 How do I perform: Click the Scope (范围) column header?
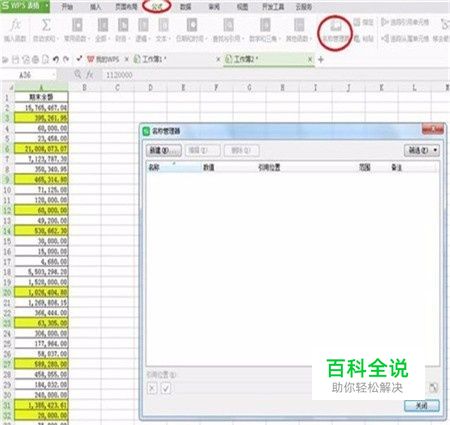(373, 167)
